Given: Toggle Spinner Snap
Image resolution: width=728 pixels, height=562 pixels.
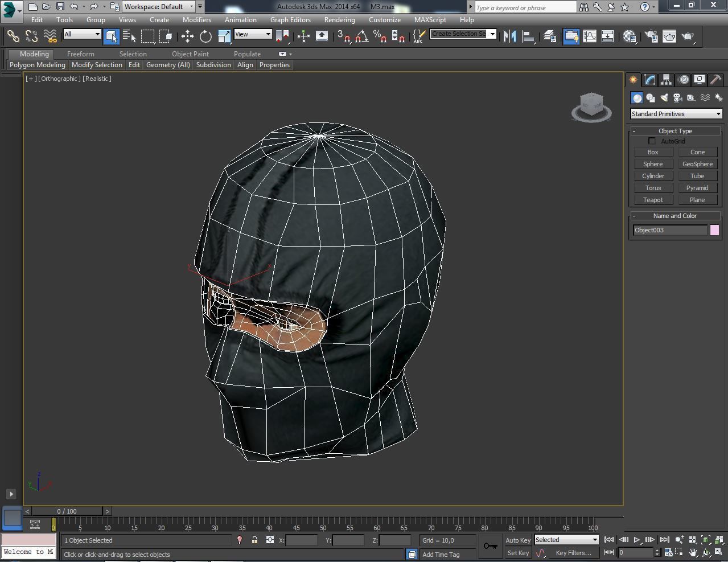Looking at the screenshot, I should pos(398,36).
